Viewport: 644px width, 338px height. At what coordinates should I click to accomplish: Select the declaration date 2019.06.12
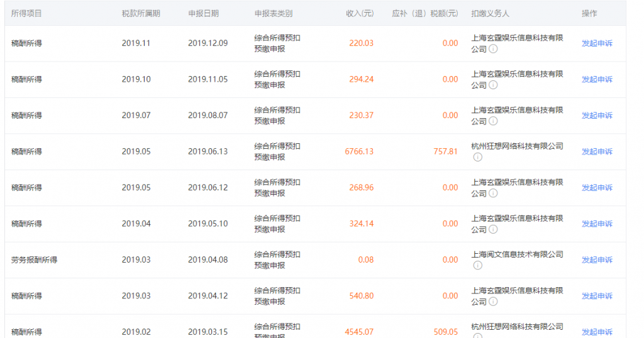(208, 187)
